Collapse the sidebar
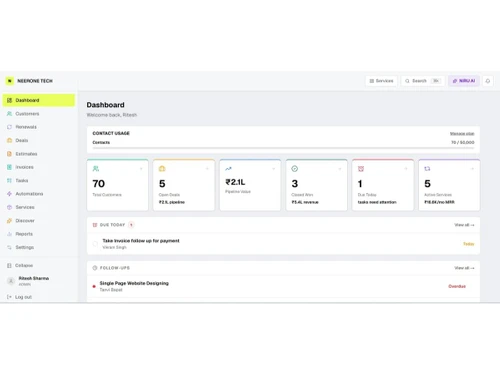Viewport: 500px width, 375px height. [x=20, y=265]
